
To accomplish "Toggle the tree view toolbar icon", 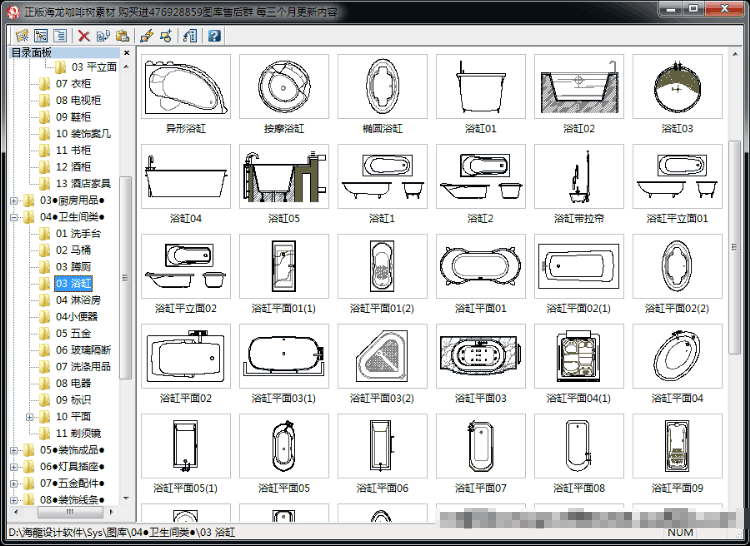I will [41, 36].
